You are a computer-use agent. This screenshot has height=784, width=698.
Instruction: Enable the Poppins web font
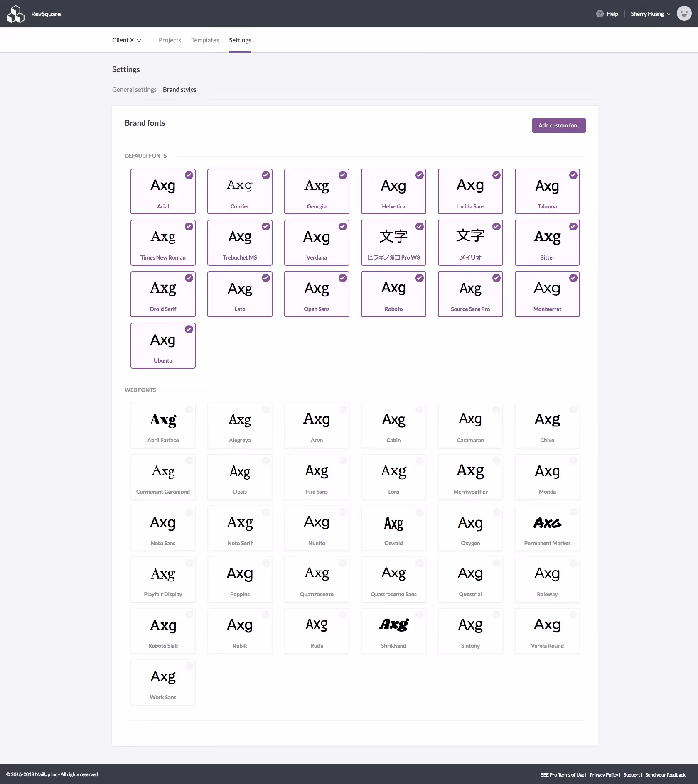[240, 579]
